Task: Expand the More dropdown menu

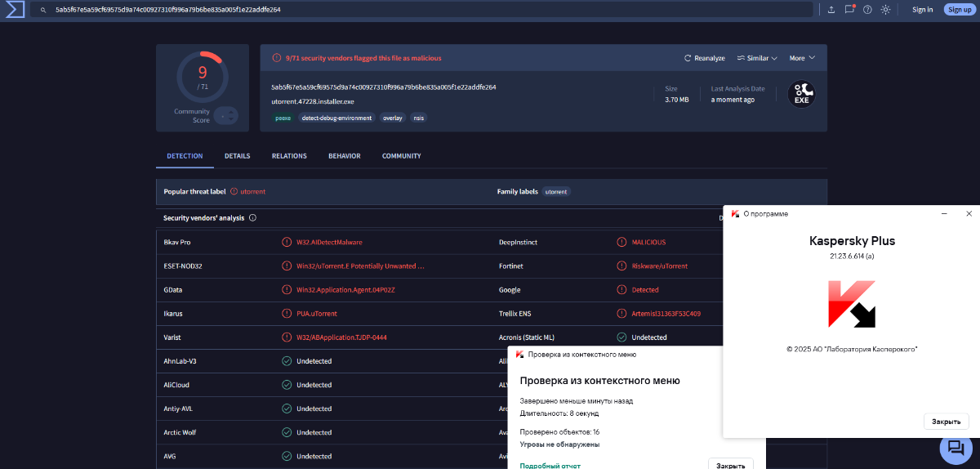Action: pos(801,58)
